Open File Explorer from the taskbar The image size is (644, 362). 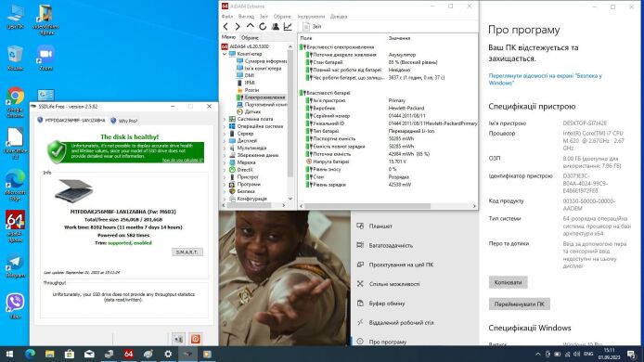tap(50, 354)
